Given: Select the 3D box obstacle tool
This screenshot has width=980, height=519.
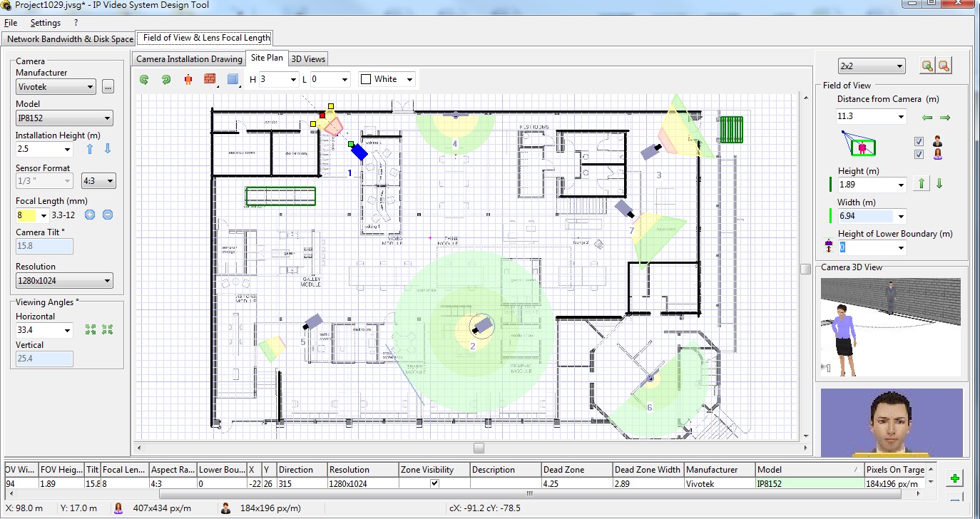Looking at the screenshot, I should [x=232, y=79].
